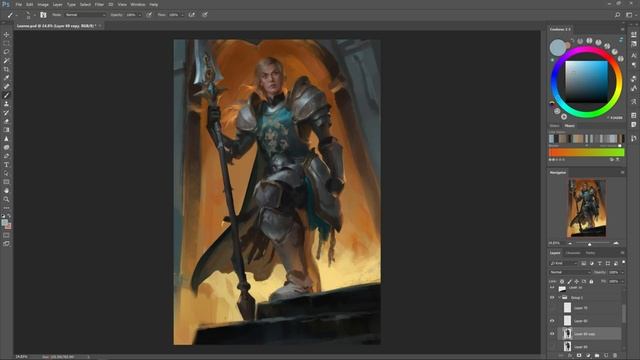Select the History Brush tool
Viewport: 640px width, 360px height.
6,113
